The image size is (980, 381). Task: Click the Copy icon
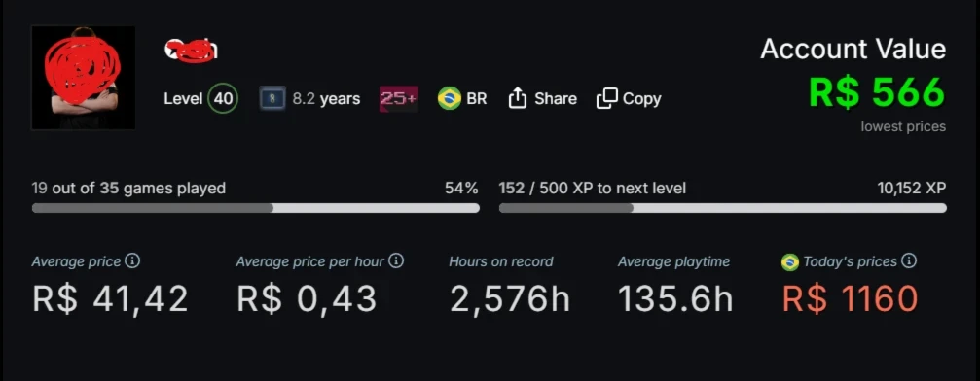point(607,98)
